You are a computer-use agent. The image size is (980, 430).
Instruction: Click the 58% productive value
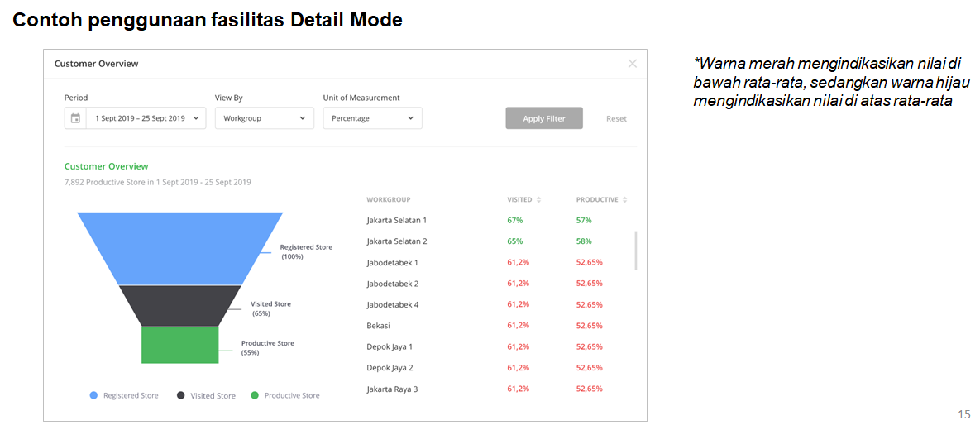[584, 241]
